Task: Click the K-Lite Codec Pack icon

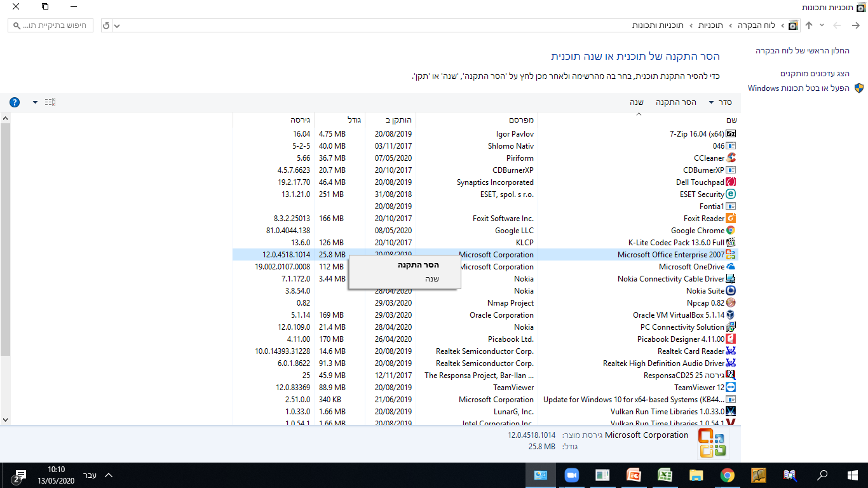Action: pyautogui.click(x=731, y=243)
